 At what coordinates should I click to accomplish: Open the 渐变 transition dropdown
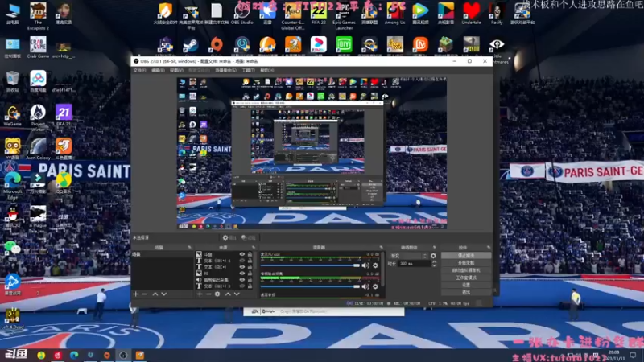click(x=409, y=256)
